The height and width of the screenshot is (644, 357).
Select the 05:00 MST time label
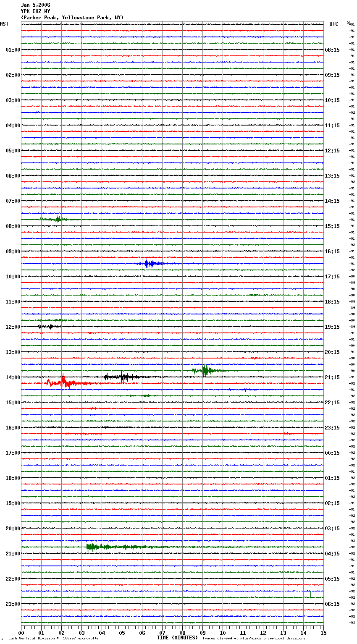[13, 151]
